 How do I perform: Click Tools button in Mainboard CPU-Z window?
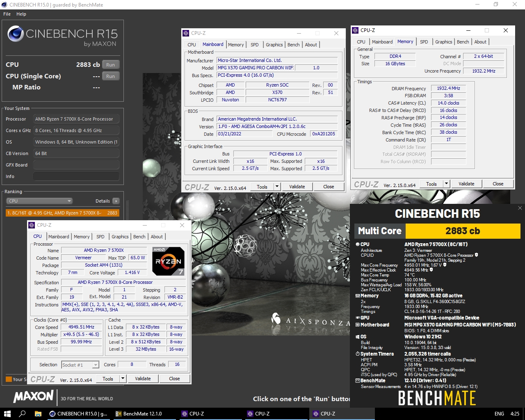(262, 187)
